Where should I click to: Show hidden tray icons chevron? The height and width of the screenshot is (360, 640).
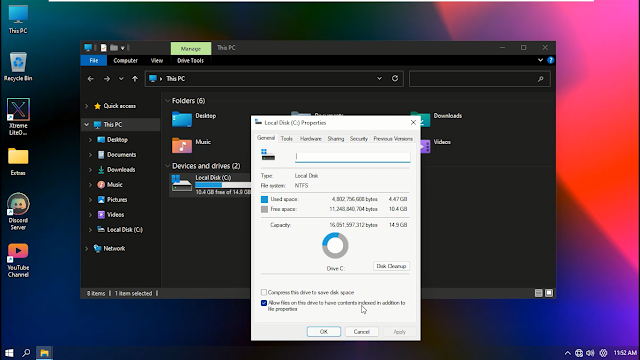point(568,353)
